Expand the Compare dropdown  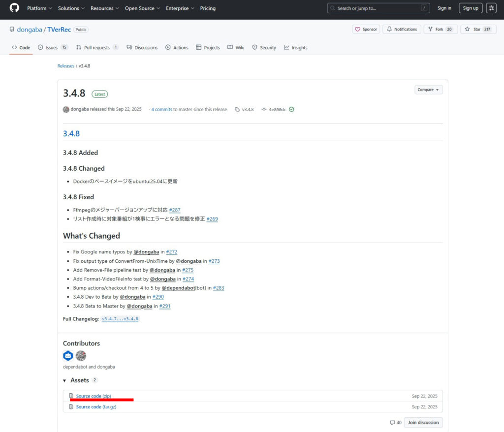428,90
